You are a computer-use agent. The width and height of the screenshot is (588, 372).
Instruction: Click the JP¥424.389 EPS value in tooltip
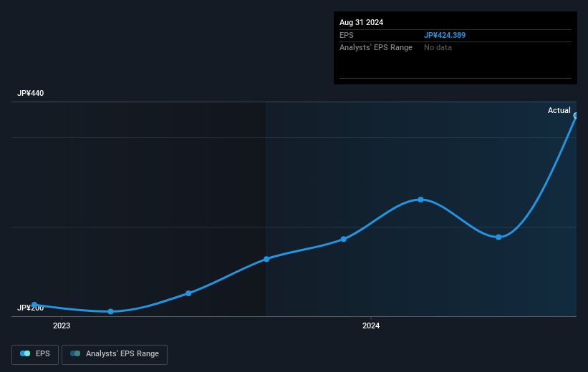(x=445, y=35)
